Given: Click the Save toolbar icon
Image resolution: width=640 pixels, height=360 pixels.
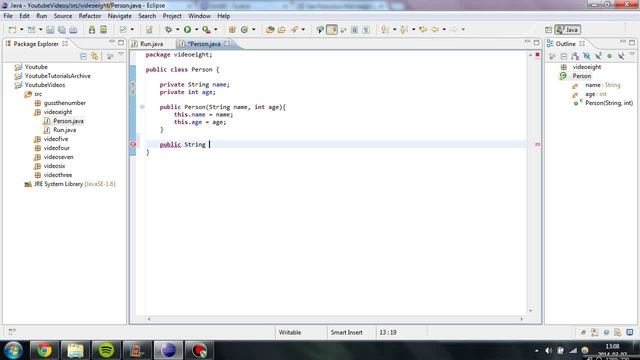Looking at the screenshot, I should tap(50, 29).
